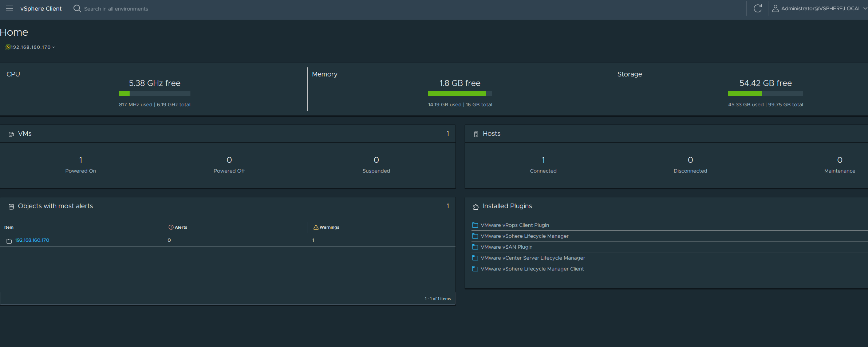Click the user account icon

point(776,8)
